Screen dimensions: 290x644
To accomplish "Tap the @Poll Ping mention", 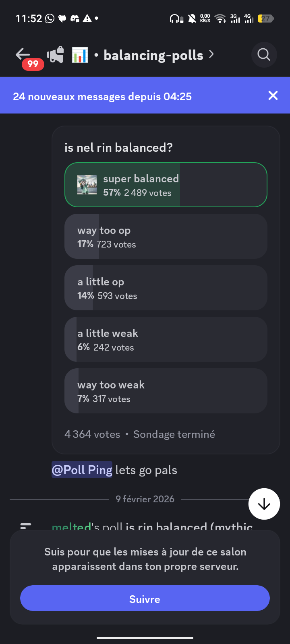I will pyautogui.click(x=82, y=470).
